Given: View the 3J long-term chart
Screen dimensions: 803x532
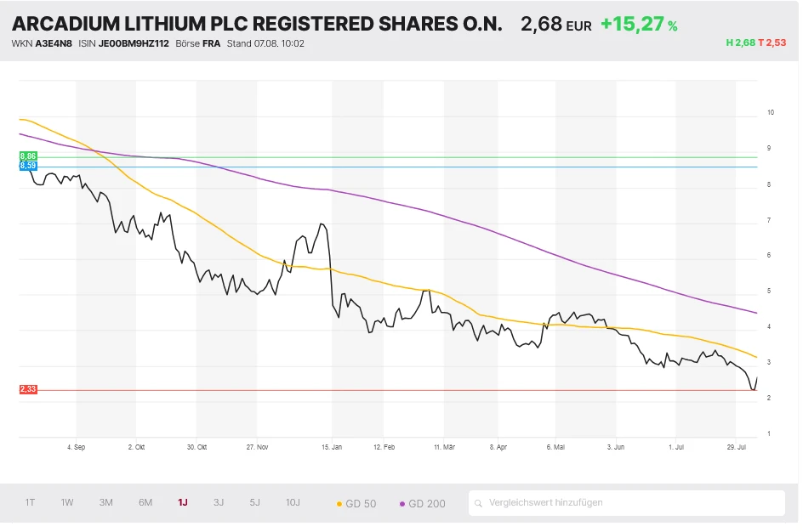Looking at the screenshot, I should 219,502.
